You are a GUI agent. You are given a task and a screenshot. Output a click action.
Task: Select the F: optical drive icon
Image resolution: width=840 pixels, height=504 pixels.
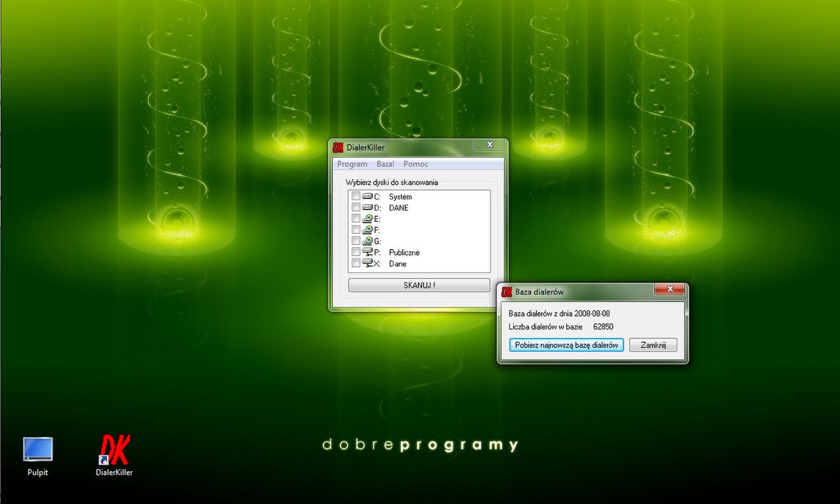pos(367,230)
